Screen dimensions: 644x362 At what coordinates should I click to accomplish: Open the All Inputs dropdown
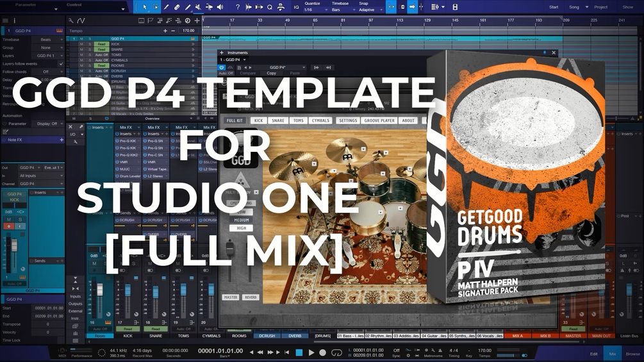[x=40, y=176]
